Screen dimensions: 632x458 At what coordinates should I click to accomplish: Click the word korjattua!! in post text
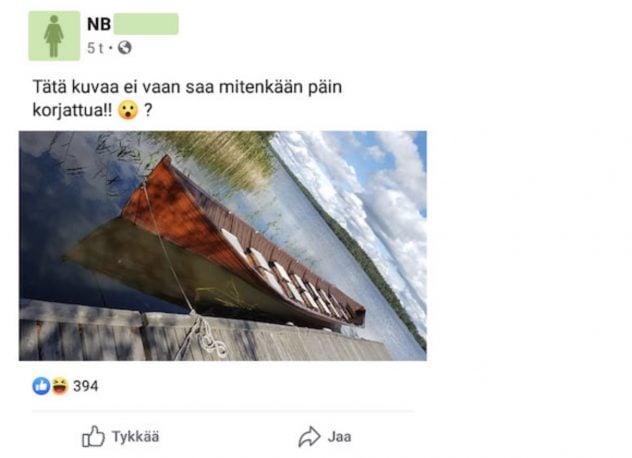[x=72, y=110]
